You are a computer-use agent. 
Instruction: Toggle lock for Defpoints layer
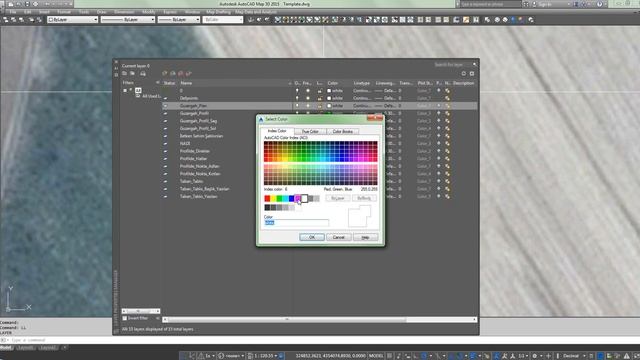pyautogui.click(x=320, y=98)
